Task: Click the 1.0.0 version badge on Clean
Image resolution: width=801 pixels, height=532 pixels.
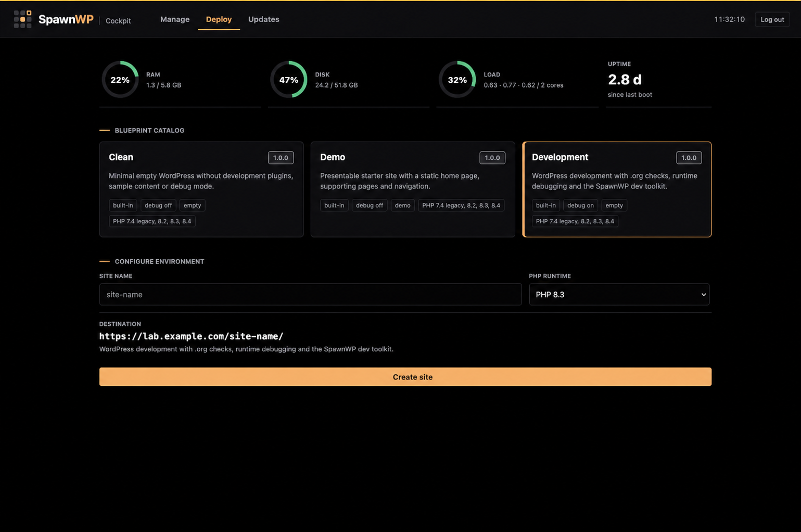Action: pos(281,158)
